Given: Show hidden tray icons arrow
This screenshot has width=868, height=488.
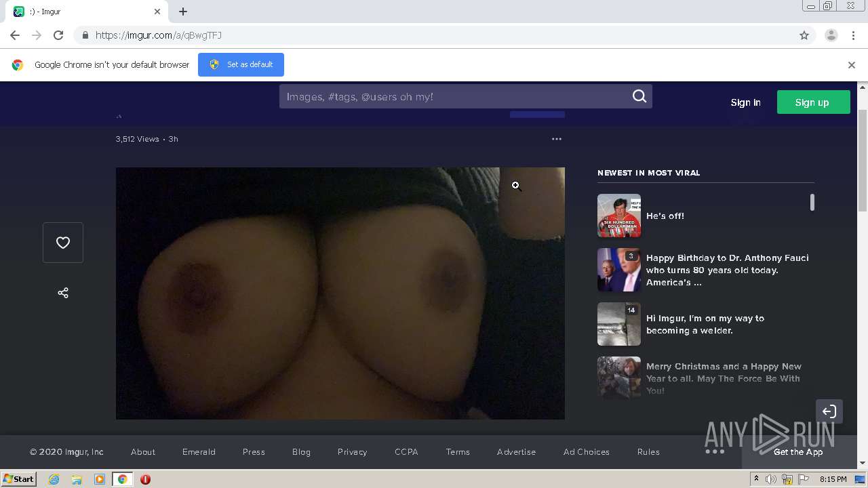Looking at the screenshot, I should click(x=756, y=479).
